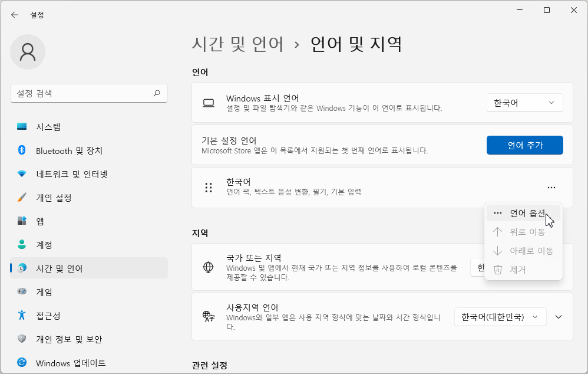Select 언어 옵션 in the context menu

point(523,214)
